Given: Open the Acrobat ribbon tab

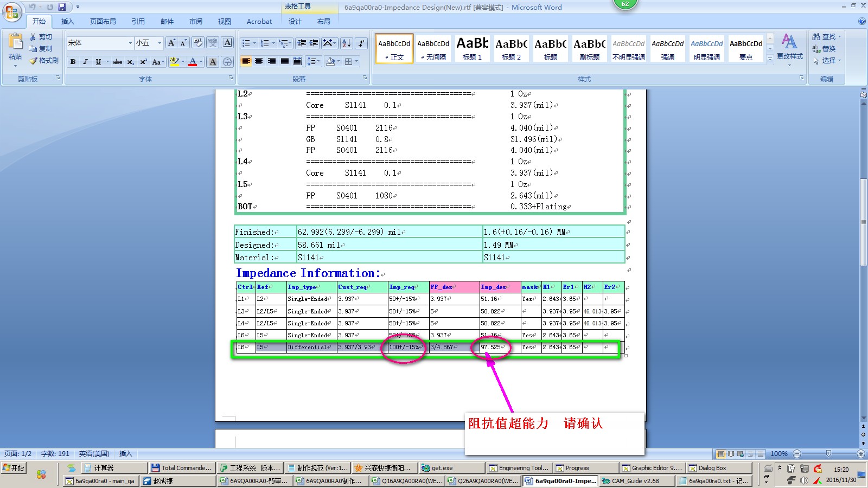Looking at the screenshot, I should click(259, 22).
